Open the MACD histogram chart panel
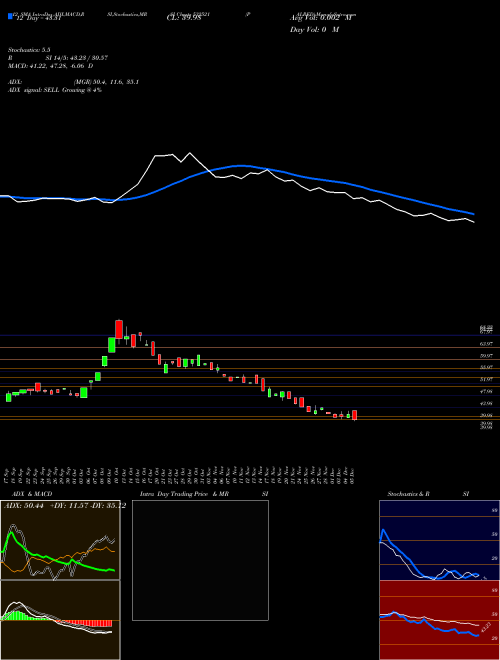Image resolution: width=500 pixels, height=660 pixels. click(60, 620)
